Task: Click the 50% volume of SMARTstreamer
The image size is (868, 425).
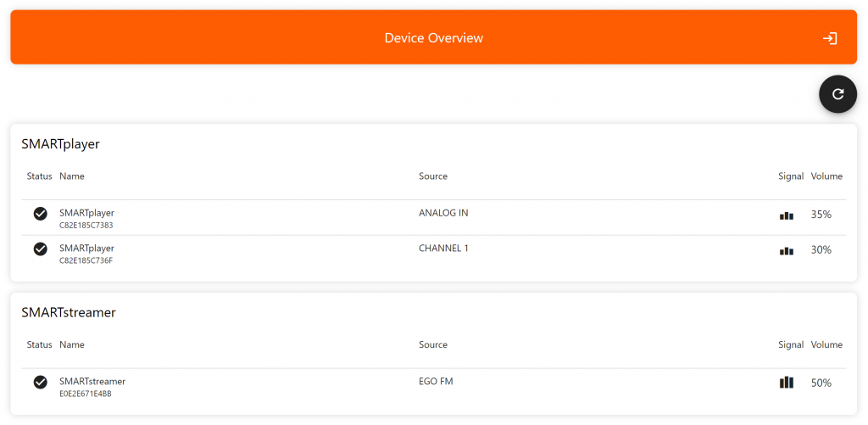Action: click(x=821, y=383)
